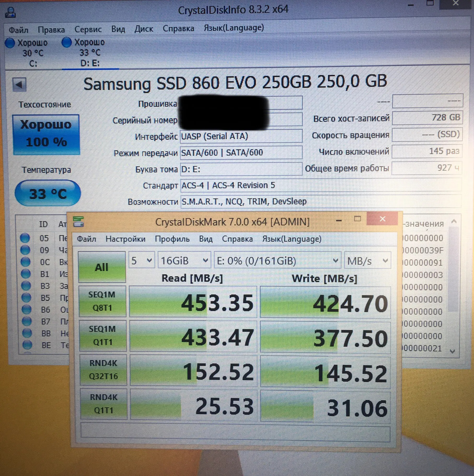Click the CrystalDiskInfo app icon in title bar
The width and height of the screenshot is (474, 476).
(x=10, y=12)
